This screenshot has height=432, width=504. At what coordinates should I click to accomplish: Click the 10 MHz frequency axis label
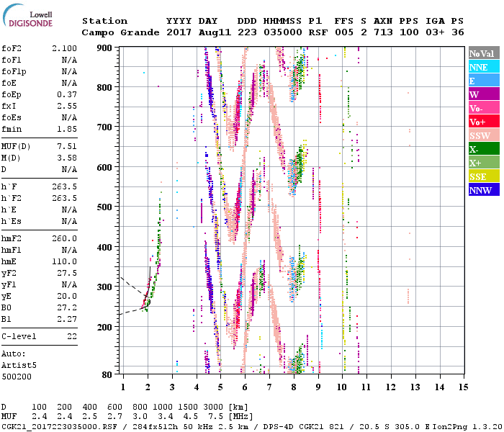(x=342, y=387)
